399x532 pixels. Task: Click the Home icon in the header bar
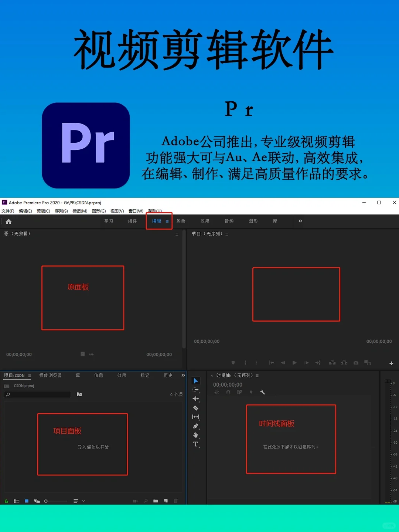(x=8, y=221)
